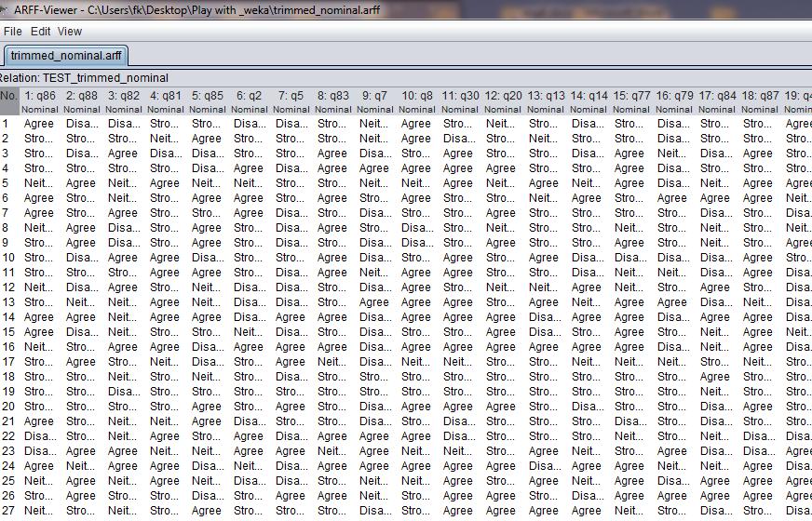Click q2 cell in row 4

coord(250,168)
